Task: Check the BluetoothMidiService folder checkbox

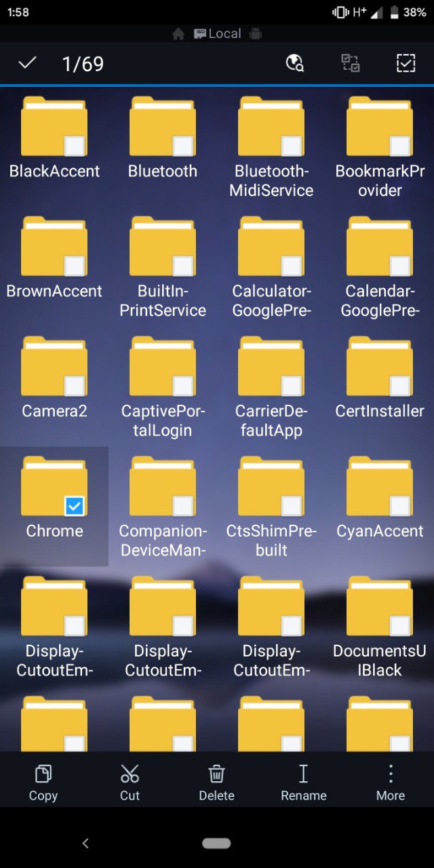Action: pos(292,146)
